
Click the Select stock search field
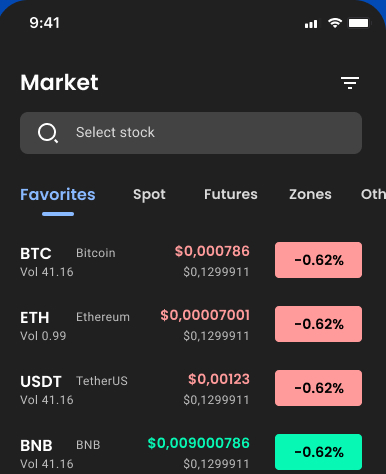191,133
